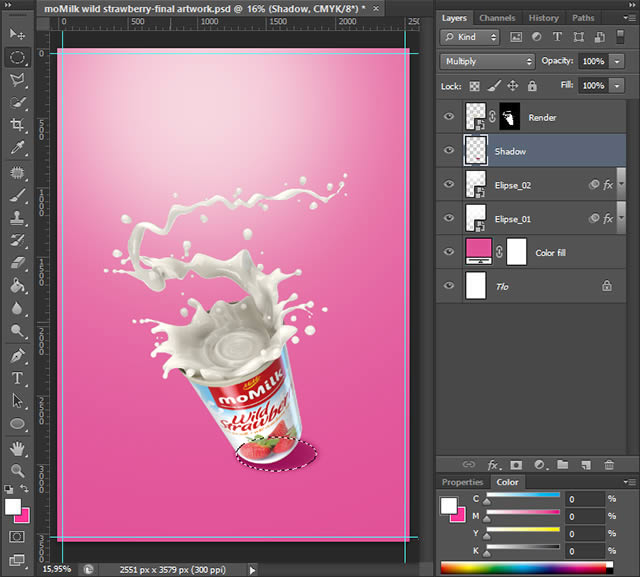Lock layer position
640x577 pixels.
[x=513, y=86]
